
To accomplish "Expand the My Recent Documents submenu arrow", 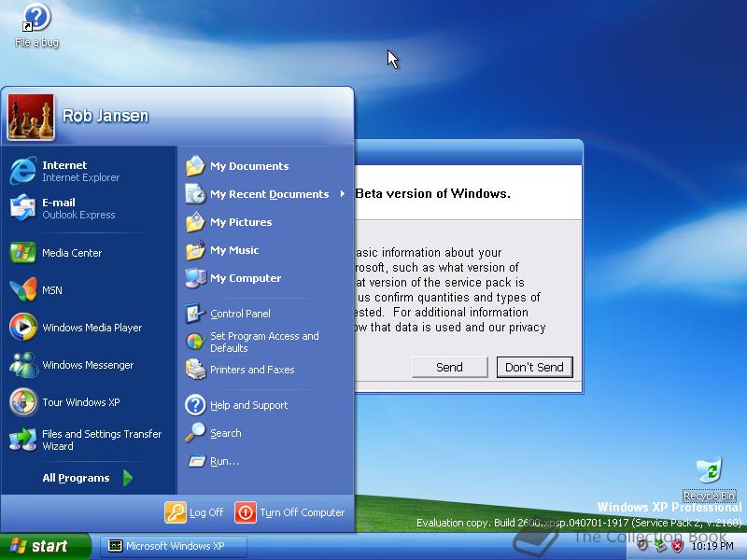I will coord(342,194).
